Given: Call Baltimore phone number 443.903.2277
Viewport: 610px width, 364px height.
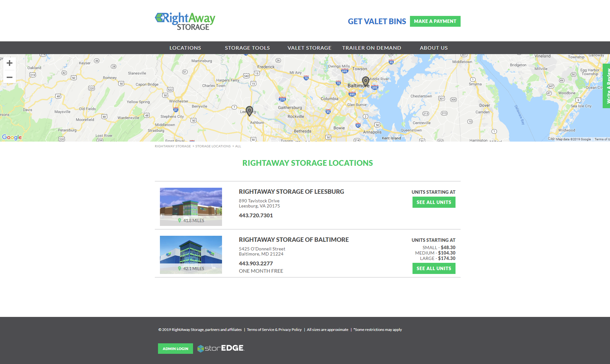Looking at the screenshot, I should pos(256,263).
